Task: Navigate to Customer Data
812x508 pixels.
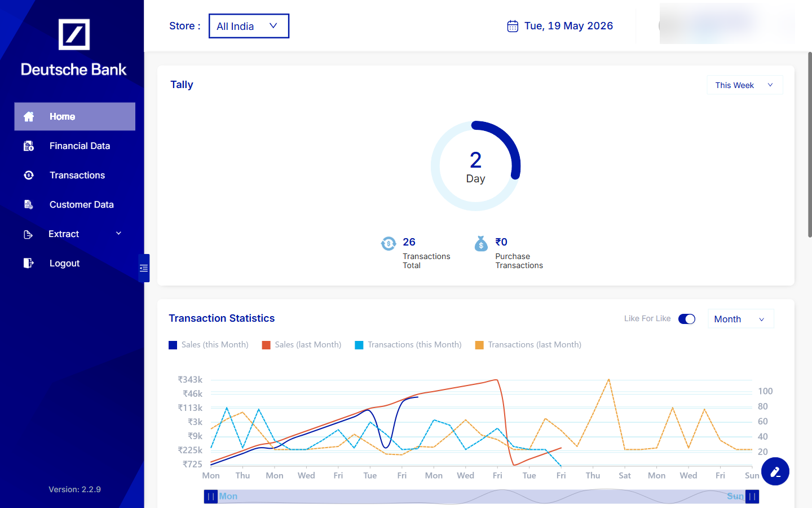Action: (74, 204)
